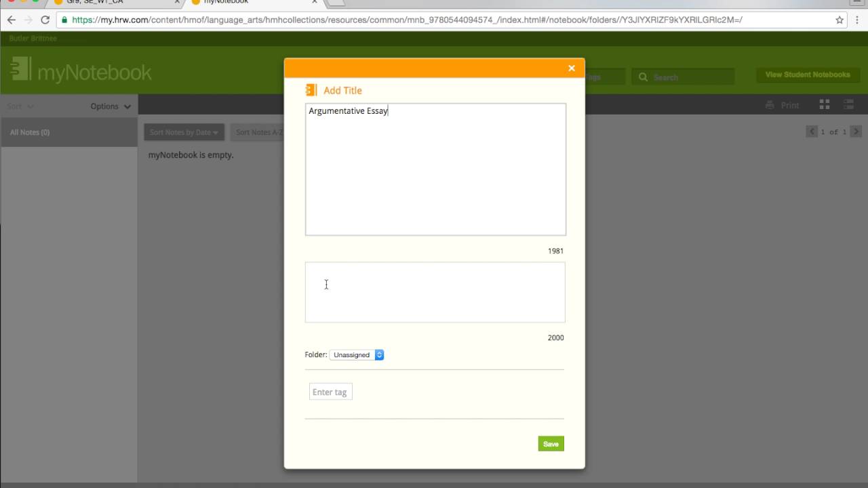The image size is (868, 488).
Task: Click the myNotebook logo in the header
Action: coord(81,72)
